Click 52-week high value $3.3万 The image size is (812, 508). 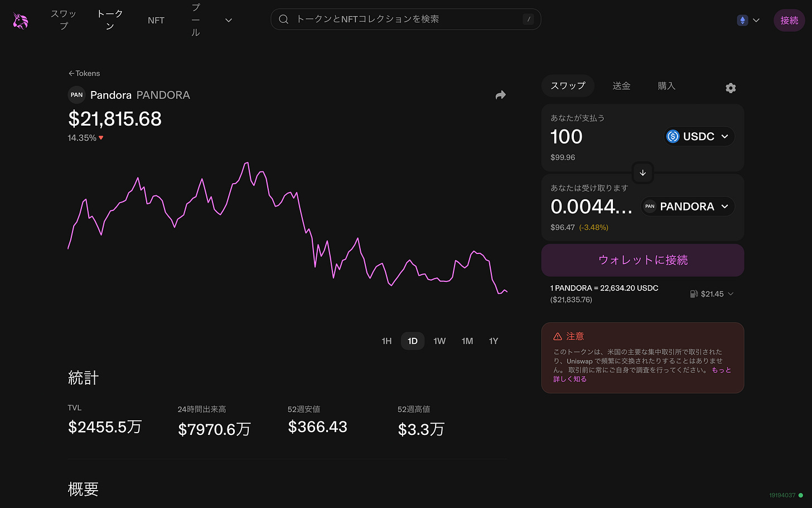coord(421,429)
